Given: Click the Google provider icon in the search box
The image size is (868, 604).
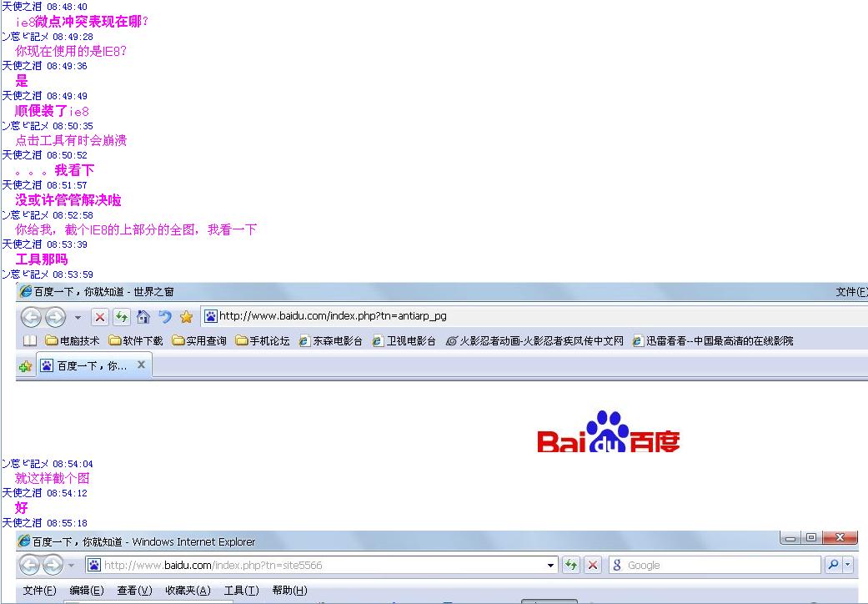Looking at the screenshot, I should [617, 566].
